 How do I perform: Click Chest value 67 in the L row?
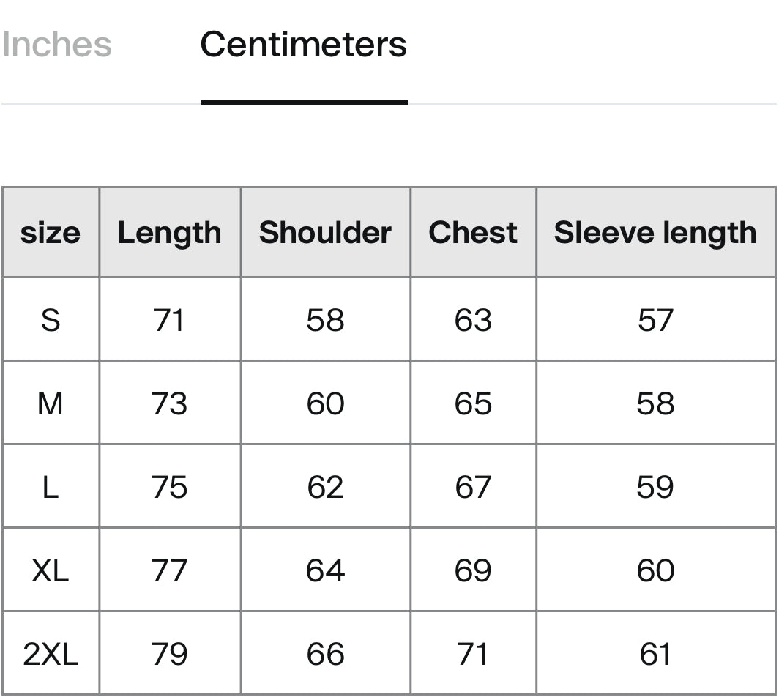(473, 486)
